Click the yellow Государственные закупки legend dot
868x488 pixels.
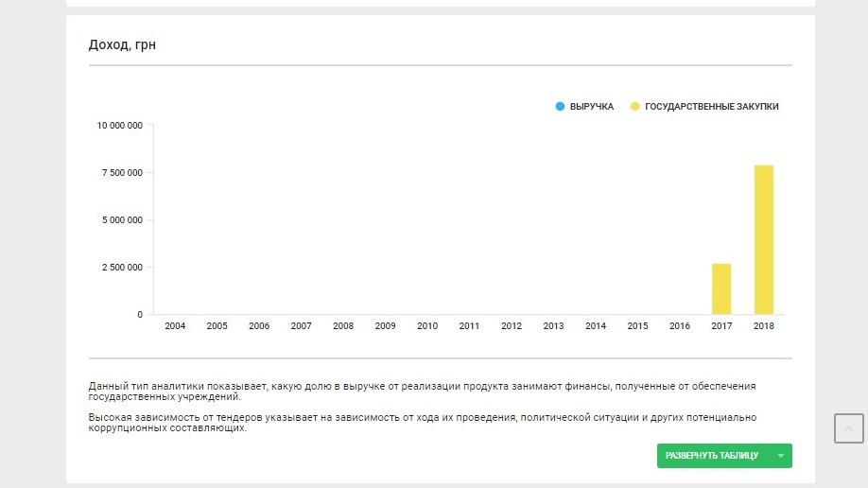point(635,107)
